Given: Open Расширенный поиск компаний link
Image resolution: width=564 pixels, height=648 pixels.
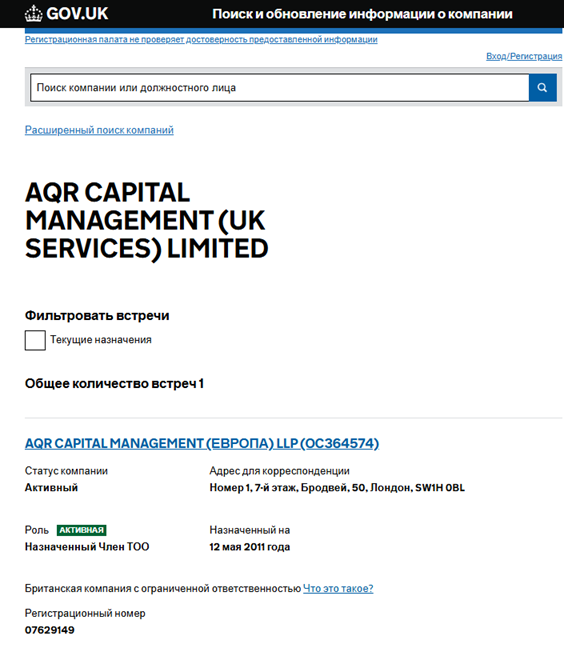Looking at the screenshot, I should coord(99,130).
